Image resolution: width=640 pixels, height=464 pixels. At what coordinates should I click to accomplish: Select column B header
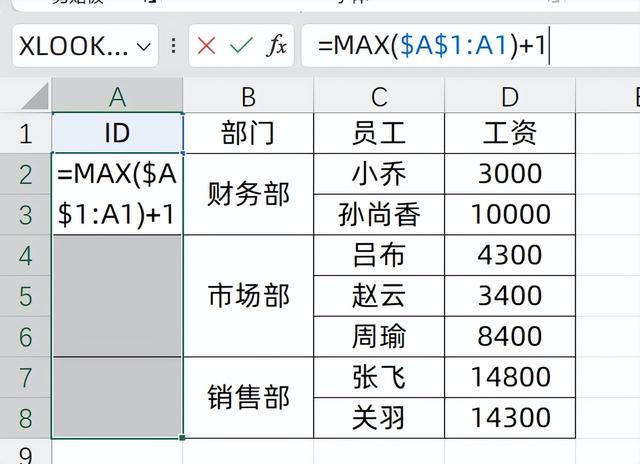[248, 96]
